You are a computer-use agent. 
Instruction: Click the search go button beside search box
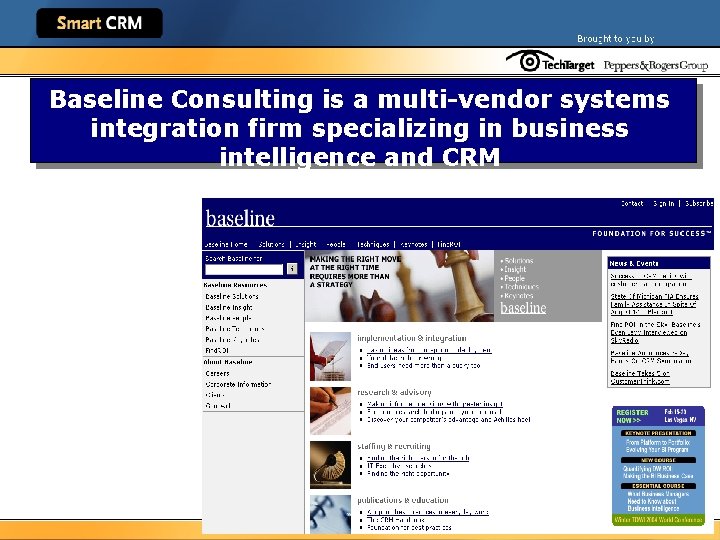(292, 269)
